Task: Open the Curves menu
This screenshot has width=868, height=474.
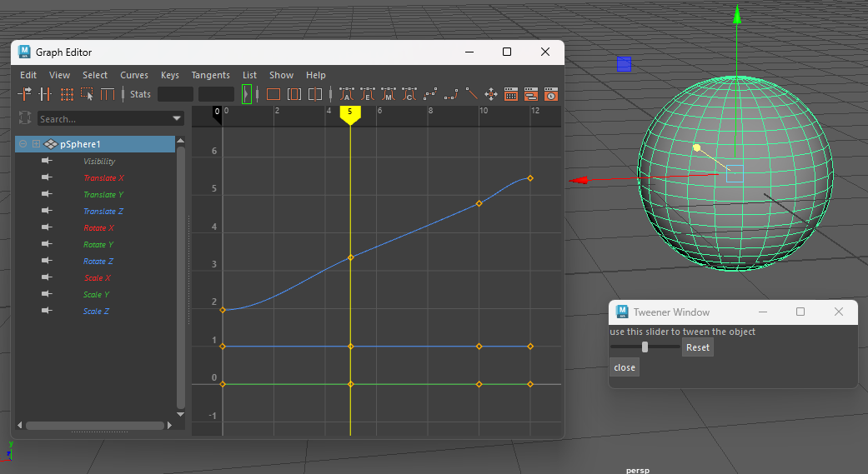Action: [134, 75]
